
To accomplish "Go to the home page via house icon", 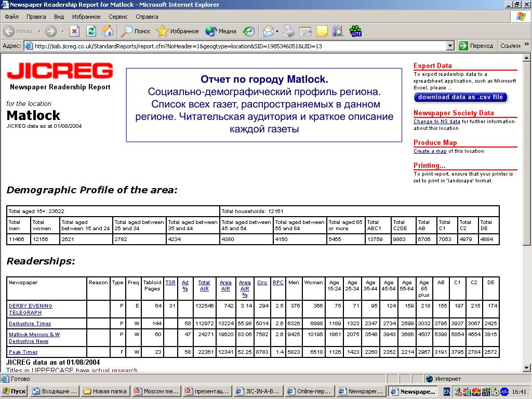I will click(x=108, y=31).
